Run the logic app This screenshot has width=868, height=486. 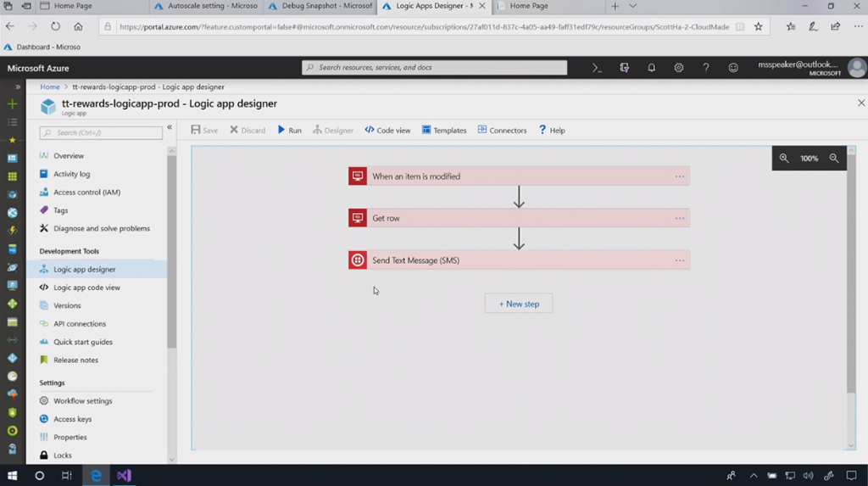[x=290, y=131]
